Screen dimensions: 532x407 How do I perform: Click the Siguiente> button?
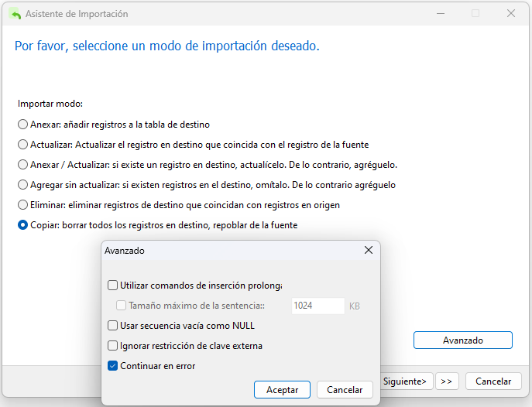[x=405, y=381]
